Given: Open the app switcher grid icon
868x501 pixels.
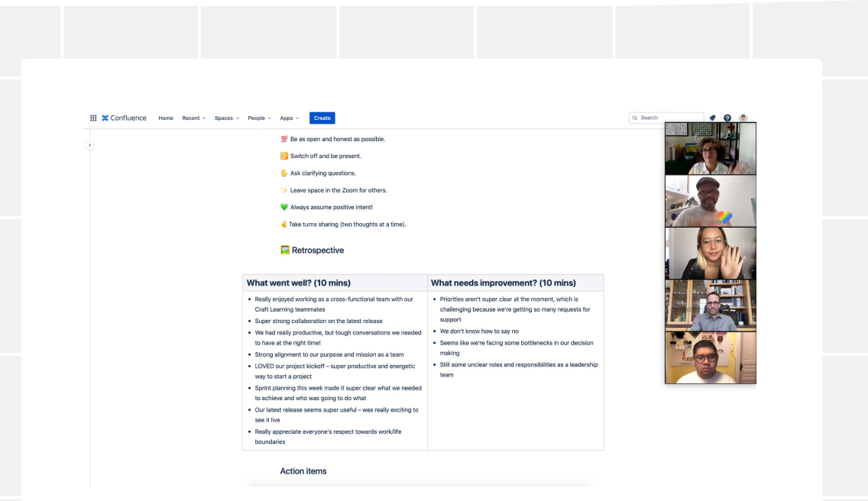Looking at the screenshot, I should 93,118.
